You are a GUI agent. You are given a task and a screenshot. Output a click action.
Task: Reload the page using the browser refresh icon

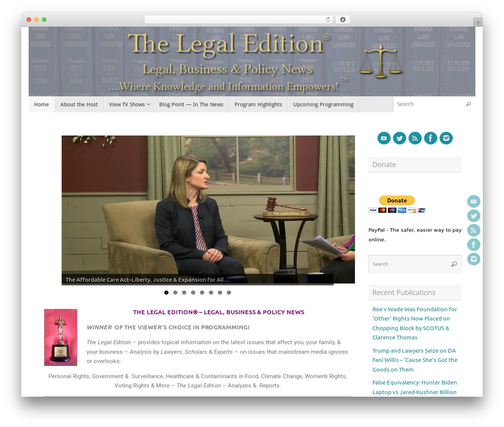[328, 20]
